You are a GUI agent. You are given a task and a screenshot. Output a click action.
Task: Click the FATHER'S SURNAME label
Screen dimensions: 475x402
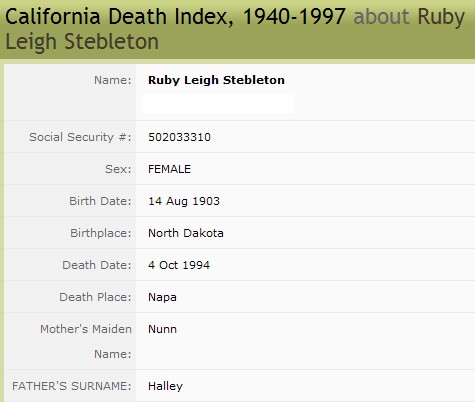(72, 386)
